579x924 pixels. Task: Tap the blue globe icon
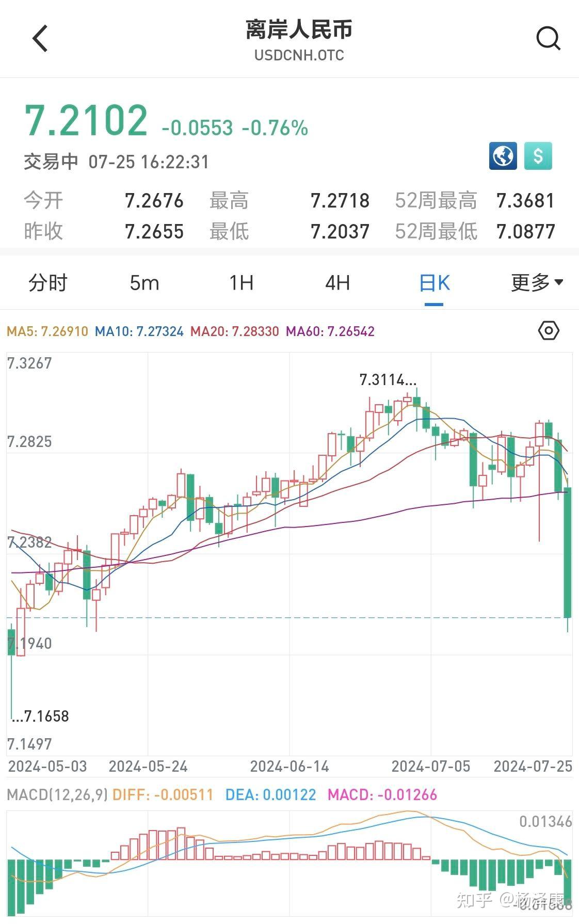pyautogui.click(x=503, y=156)
